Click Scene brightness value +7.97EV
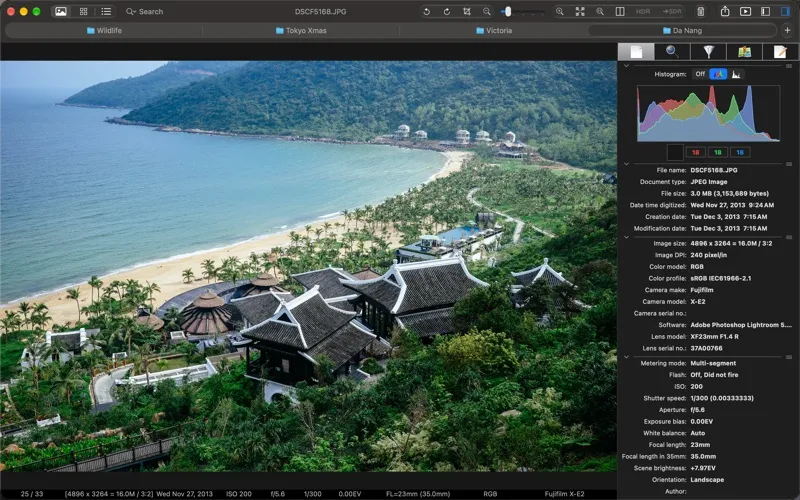This screenshot has height=500, width=800. point(703,468)
